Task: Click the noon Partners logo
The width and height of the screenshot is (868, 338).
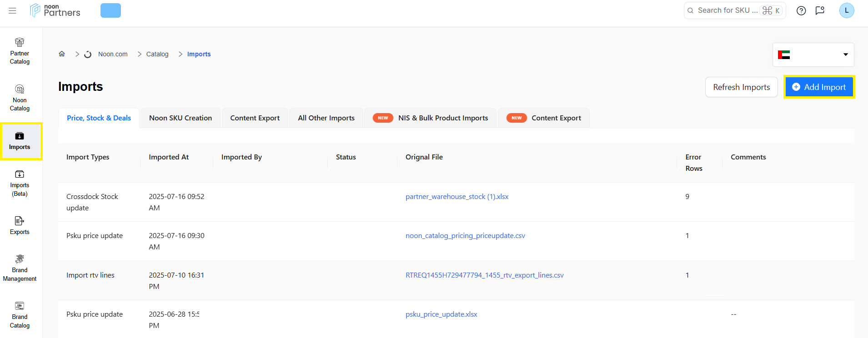Action: pos(55,10)
